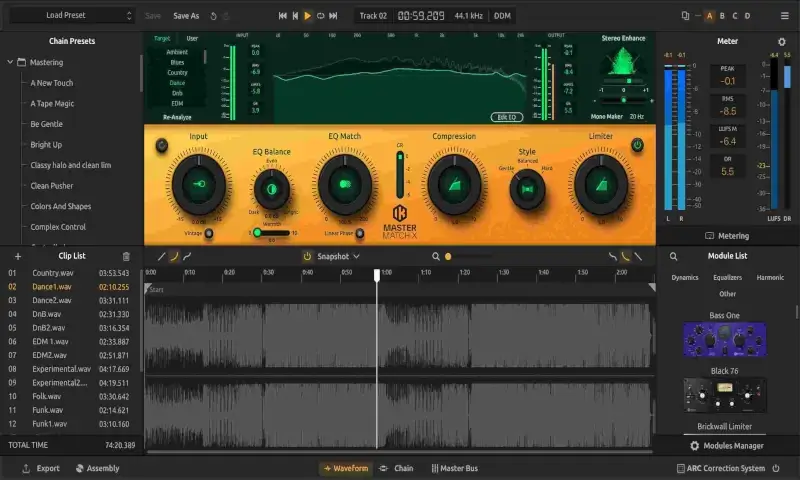800x480 pixels.
Task: Select snapshot slot A
Action: coord(709,16)
